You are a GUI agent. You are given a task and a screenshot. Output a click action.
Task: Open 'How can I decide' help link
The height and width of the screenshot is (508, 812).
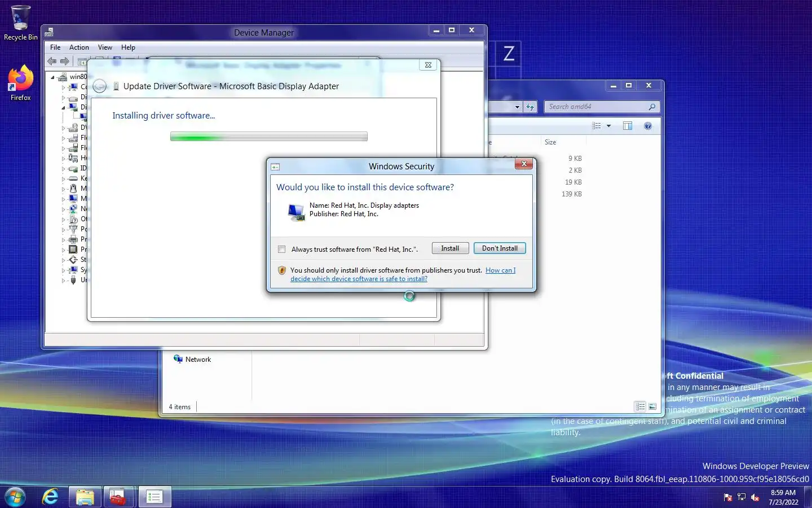pyautogui.click(x=403, y=274)
